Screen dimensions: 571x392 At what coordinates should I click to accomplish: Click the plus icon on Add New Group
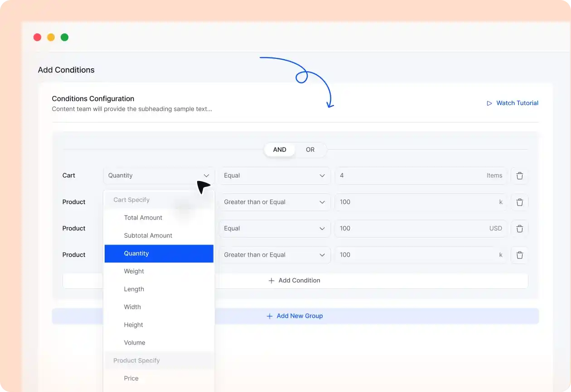270,316
